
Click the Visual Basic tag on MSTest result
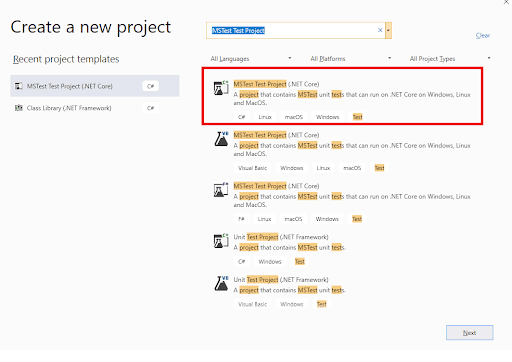(252, 168)
